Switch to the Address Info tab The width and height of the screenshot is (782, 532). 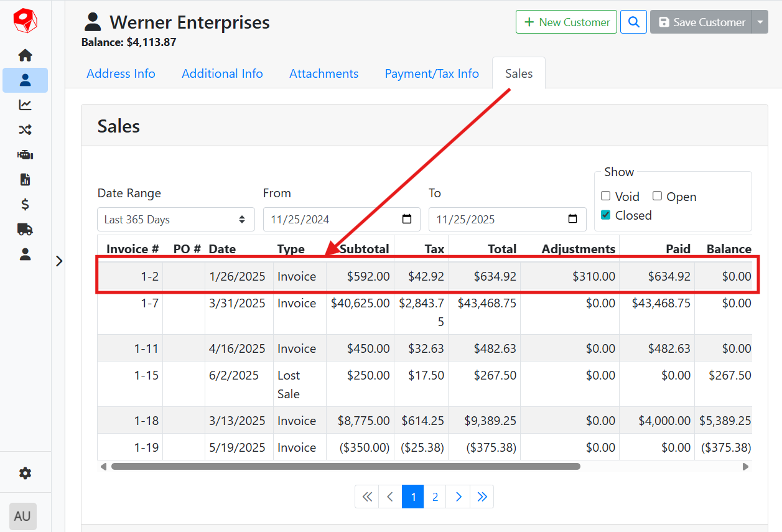(x=121, y=73)
